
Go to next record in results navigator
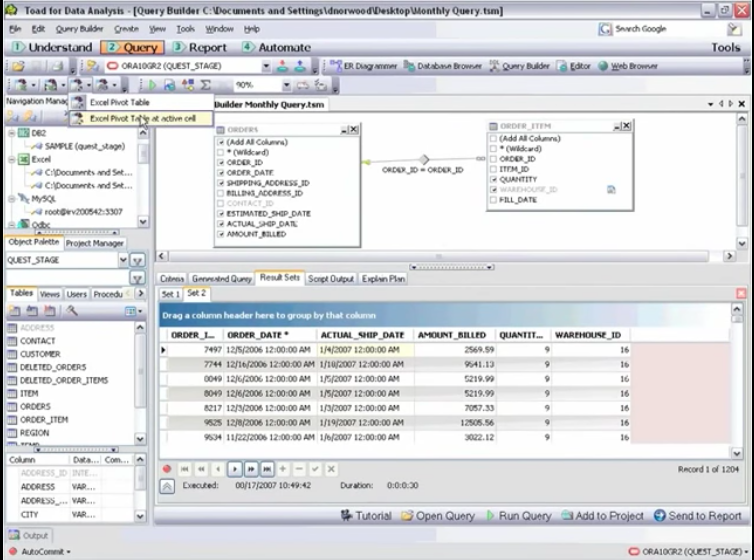pos(235,469)
